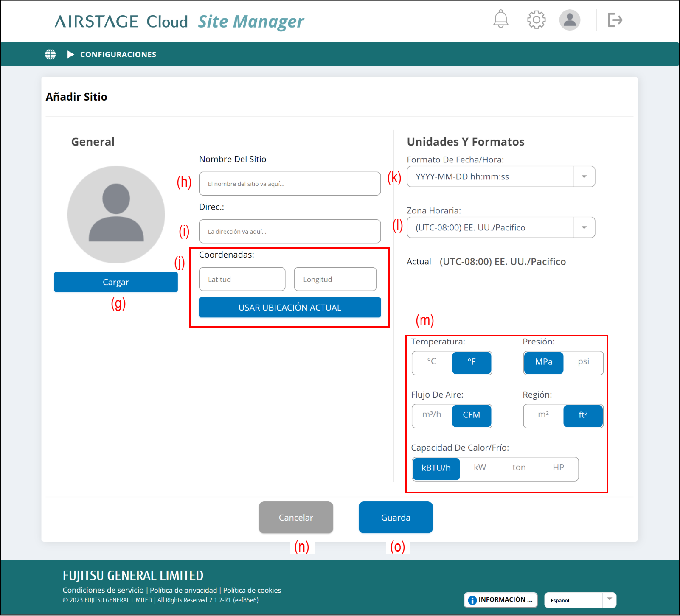This screenshot has width=680, height=616.
Task: Open the notifications bell icon
Action: coord(500,20)
